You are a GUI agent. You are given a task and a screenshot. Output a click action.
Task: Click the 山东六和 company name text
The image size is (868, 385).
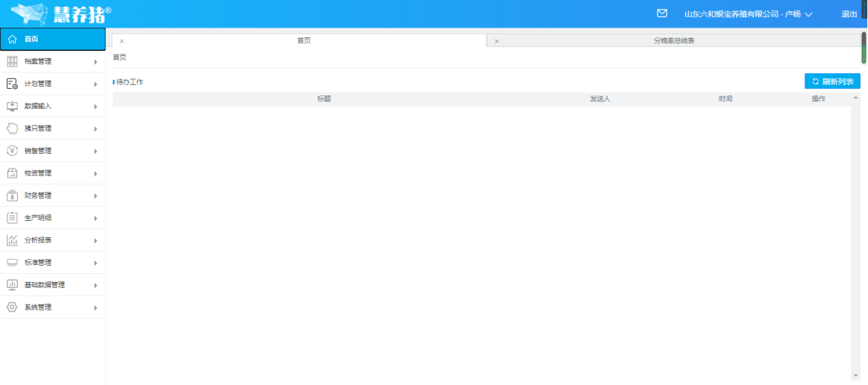point(743,14)
